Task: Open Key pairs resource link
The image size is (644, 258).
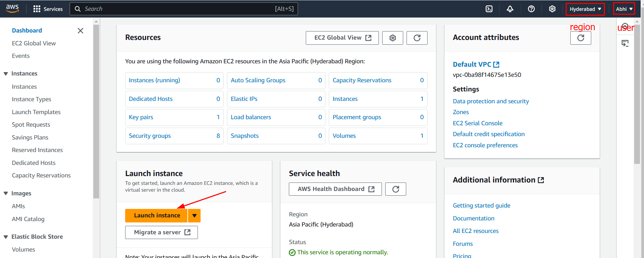Action: [x=141, y=117]
